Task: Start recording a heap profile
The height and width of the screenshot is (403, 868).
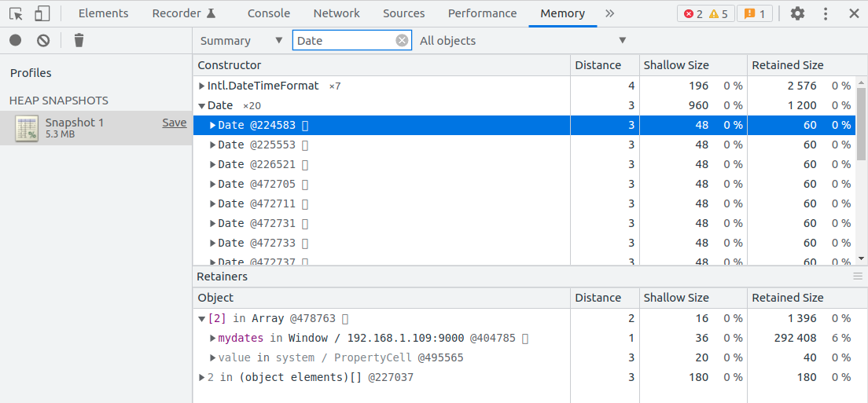Action: click(16, 40)
